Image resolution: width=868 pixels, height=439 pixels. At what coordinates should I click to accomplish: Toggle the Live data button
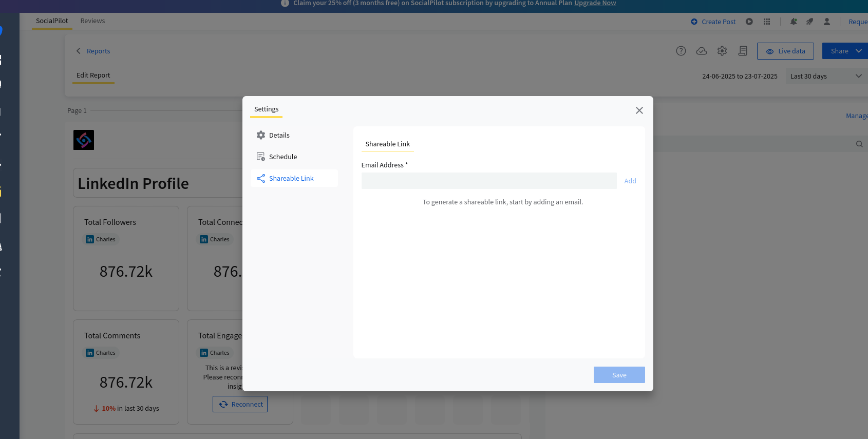785,51
